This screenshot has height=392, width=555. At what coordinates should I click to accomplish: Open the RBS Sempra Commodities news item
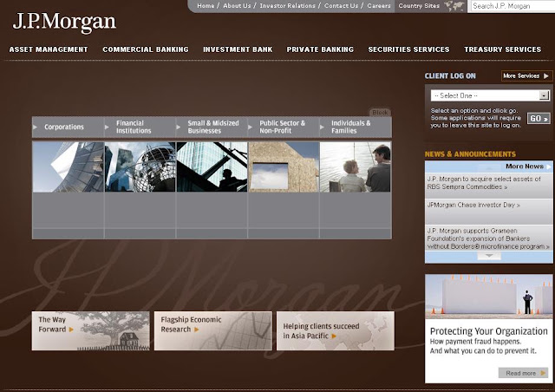[484, 183]
